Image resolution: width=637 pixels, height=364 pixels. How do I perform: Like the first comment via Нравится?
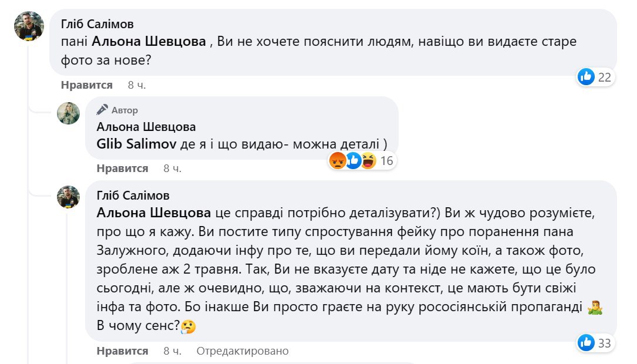pos(86,85)
